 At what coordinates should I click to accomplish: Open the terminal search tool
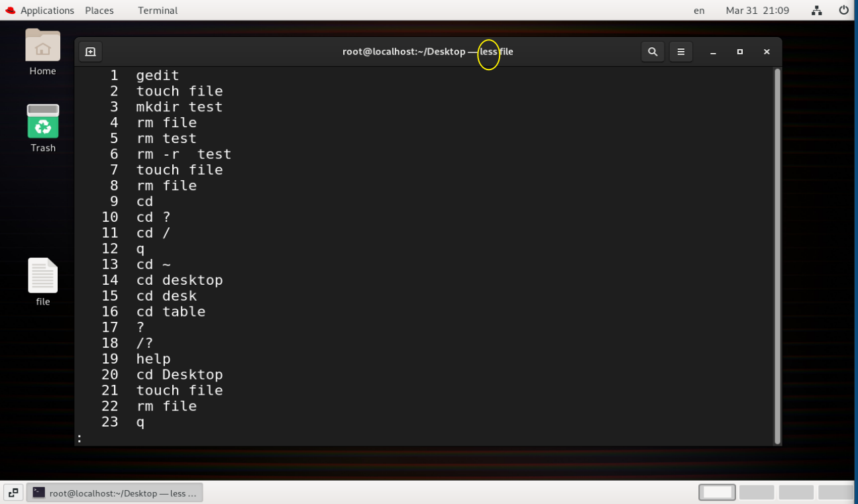pos(653,52)
